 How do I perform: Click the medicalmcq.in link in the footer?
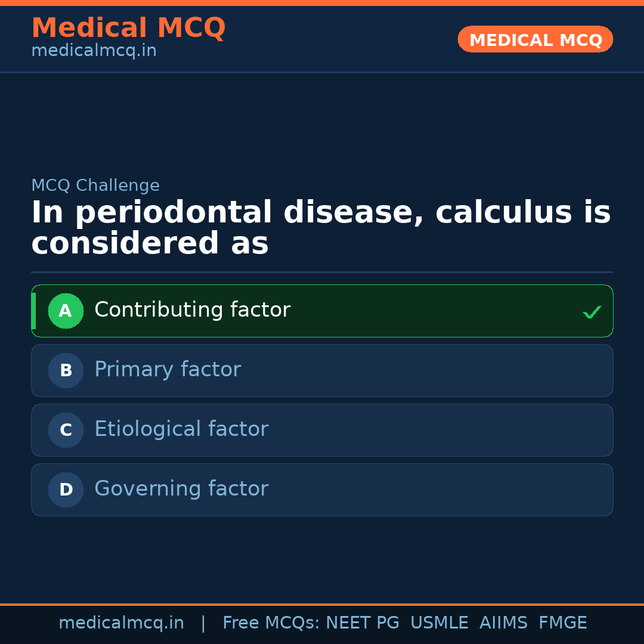tap(122, 622)
